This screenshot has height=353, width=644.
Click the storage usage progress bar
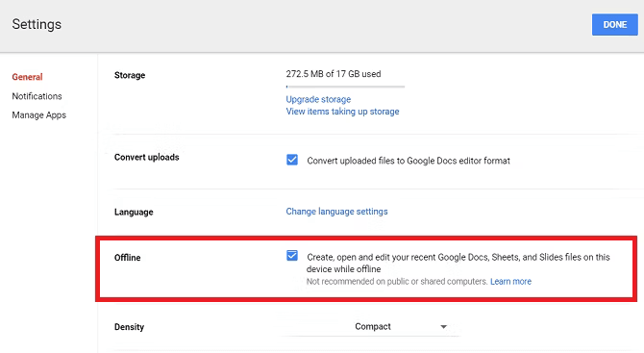[345, 87]
